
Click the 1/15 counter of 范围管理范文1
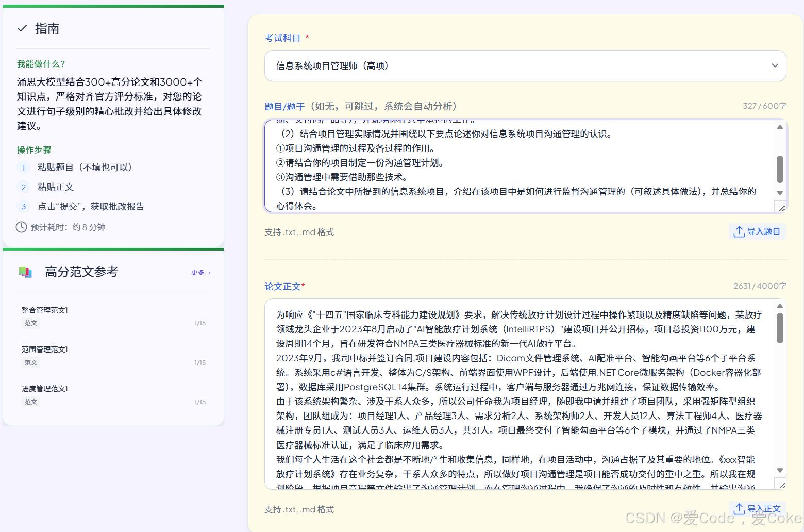tap(200, 363)
